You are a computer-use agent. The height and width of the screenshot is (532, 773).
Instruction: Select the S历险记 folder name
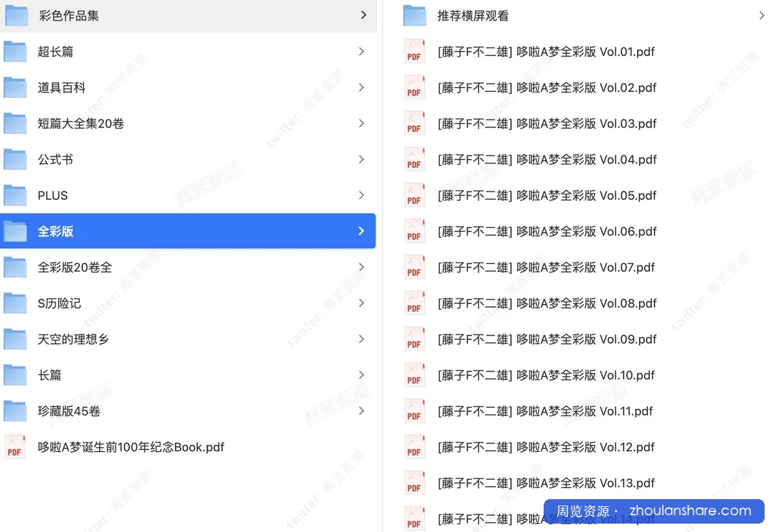(59, 303)
